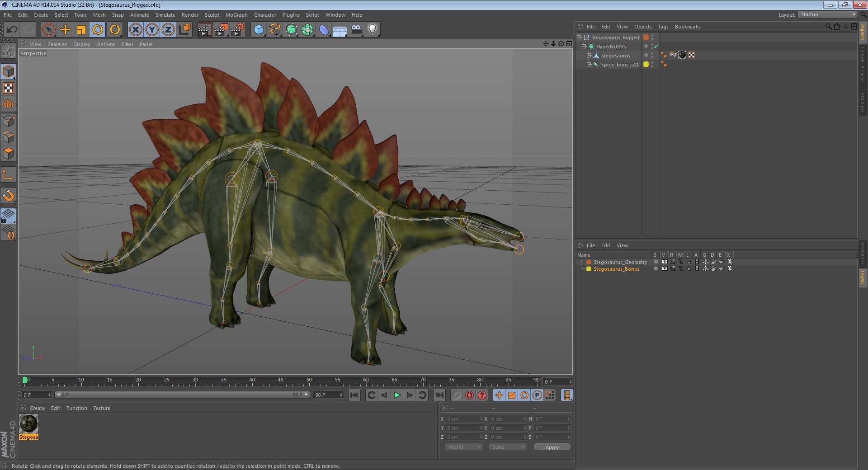This screenshot has height=470, width=868.
Task: Open the World coordinate dropdown
Action: 464,447
